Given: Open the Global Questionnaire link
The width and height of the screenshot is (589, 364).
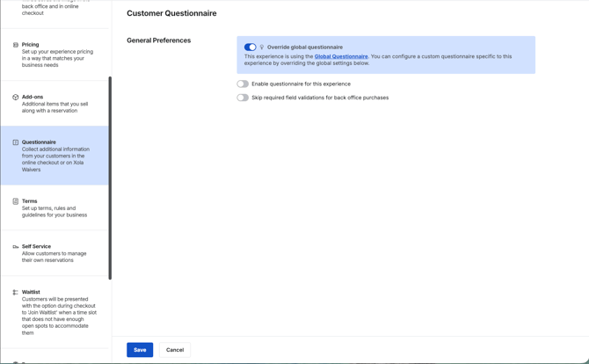Looking at the screenshot, I should point(341,56).
